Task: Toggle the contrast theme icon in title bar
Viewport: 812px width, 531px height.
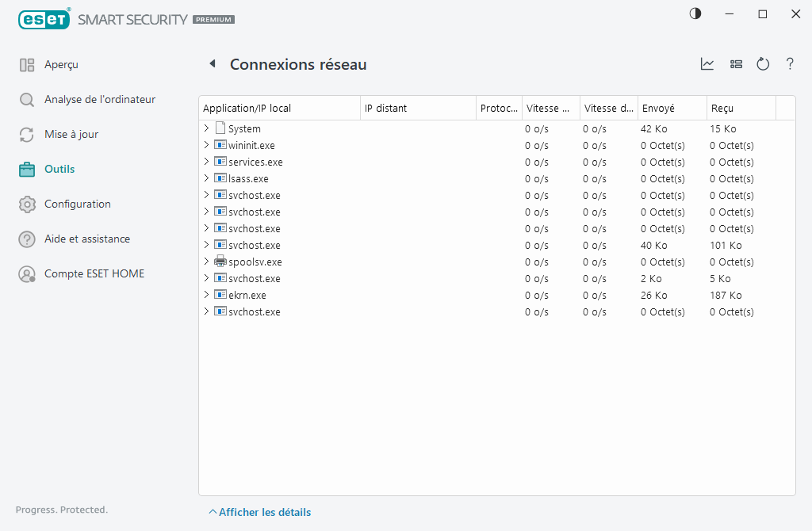Action: pos(695,13)
